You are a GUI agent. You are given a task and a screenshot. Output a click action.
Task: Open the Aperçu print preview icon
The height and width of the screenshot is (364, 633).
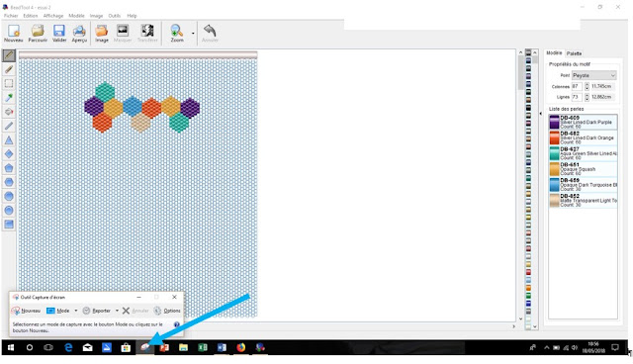point(79,33)
